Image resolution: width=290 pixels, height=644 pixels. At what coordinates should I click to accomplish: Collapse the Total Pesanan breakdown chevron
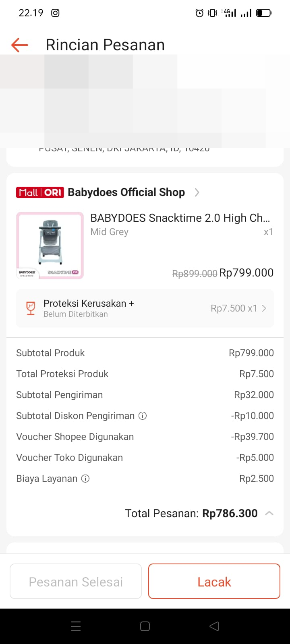pyautogui.click(x=269, y=513)
